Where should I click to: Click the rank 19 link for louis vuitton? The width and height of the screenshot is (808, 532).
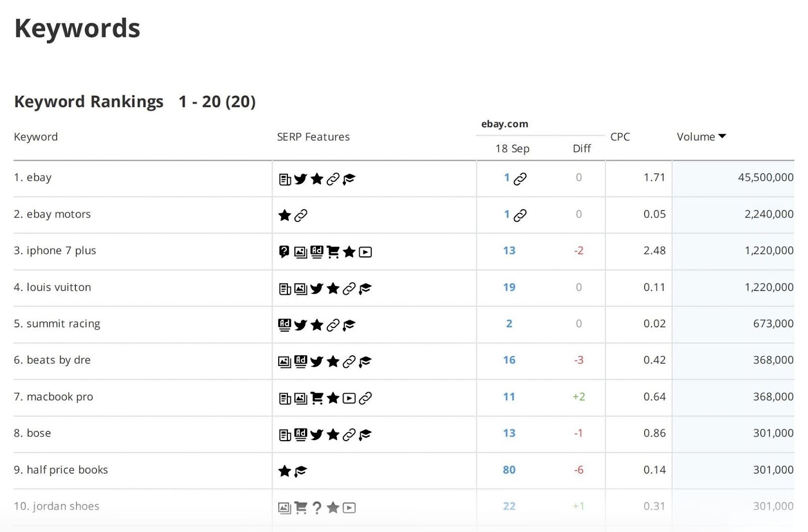coord(509,287)
